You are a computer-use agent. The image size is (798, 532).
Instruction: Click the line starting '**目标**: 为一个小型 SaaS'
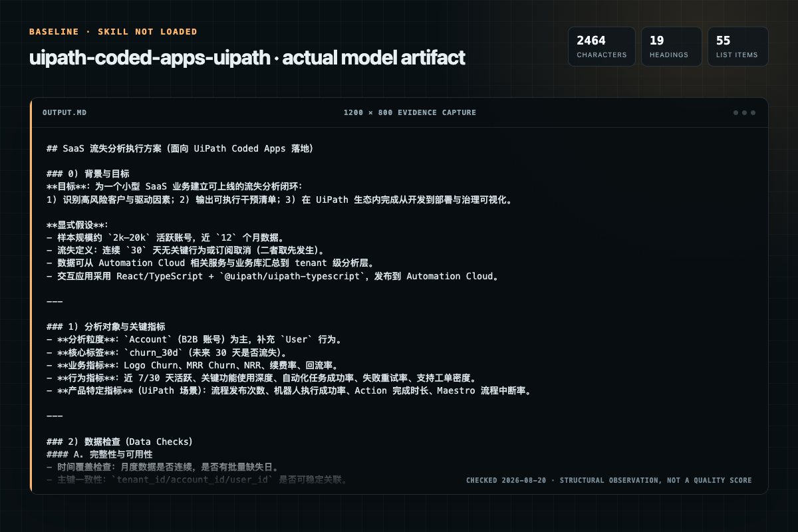pyautogui.click(x=175, y=187)
